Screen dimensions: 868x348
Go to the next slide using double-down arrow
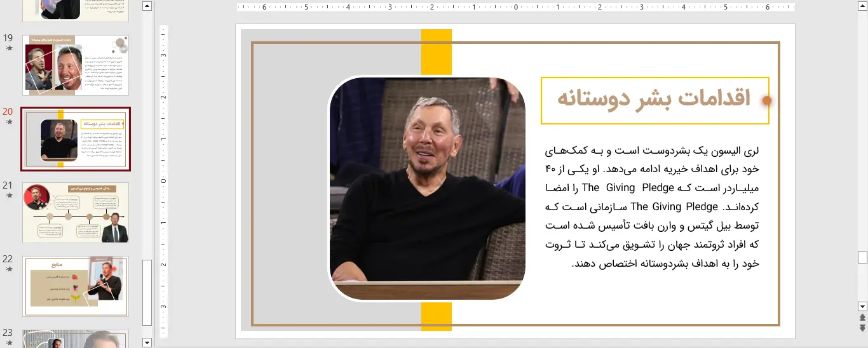(862, 328)
